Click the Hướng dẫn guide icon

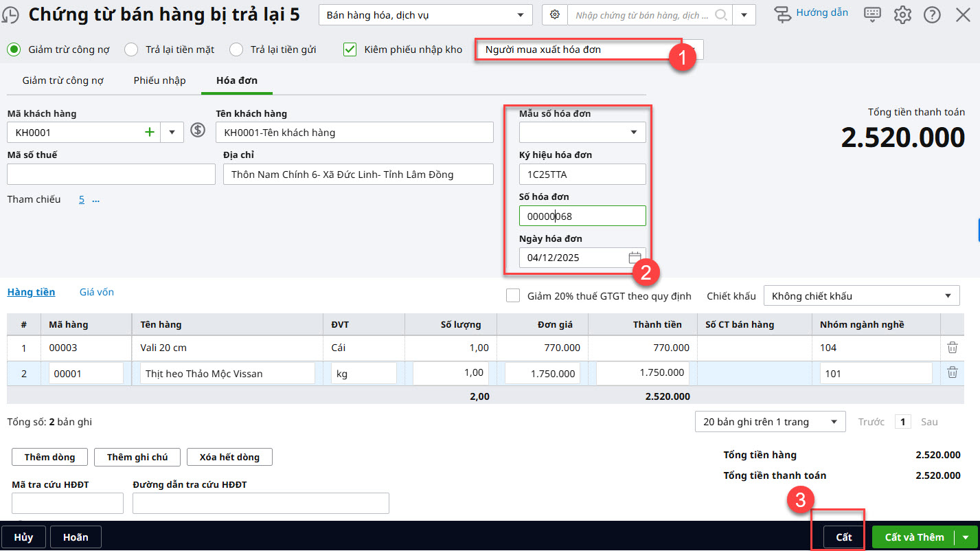coord(783,14)
